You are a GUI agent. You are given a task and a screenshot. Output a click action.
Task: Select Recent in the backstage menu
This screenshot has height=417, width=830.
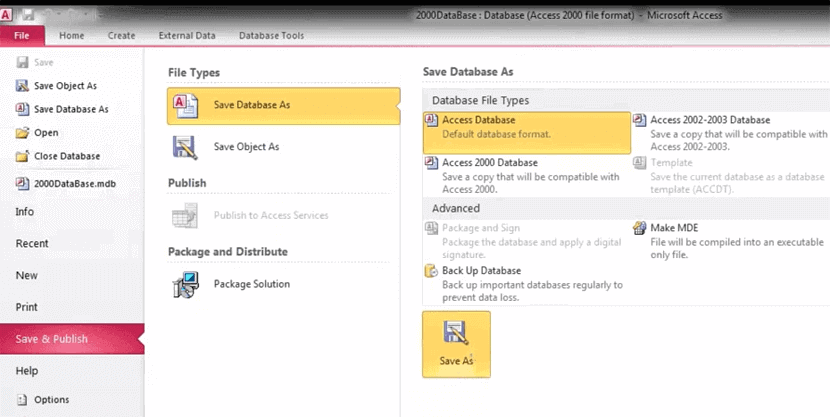32,244
